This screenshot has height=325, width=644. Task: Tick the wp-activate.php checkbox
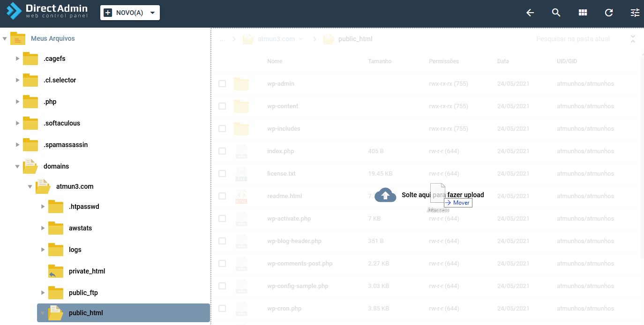[x=222, y=218]
